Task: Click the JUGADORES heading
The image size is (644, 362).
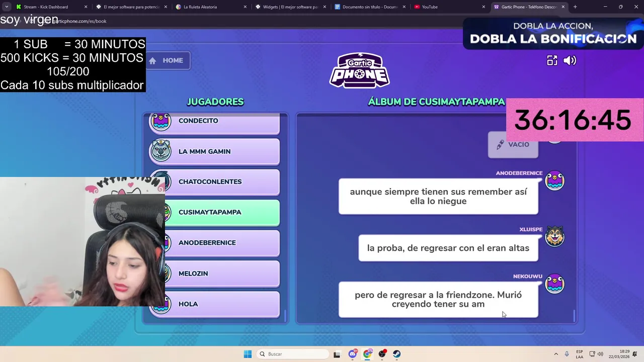Action: (215, 102)
